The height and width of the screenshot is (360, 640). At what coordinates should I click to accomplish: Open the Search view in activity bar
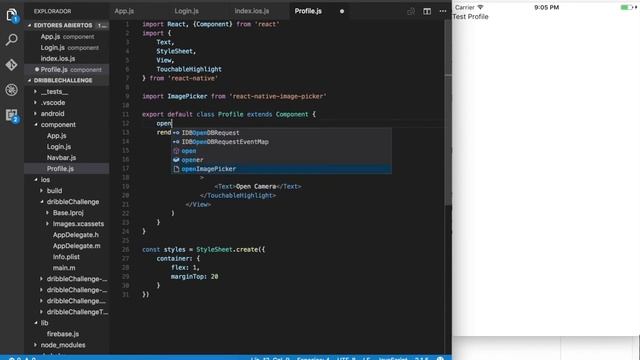12,40
